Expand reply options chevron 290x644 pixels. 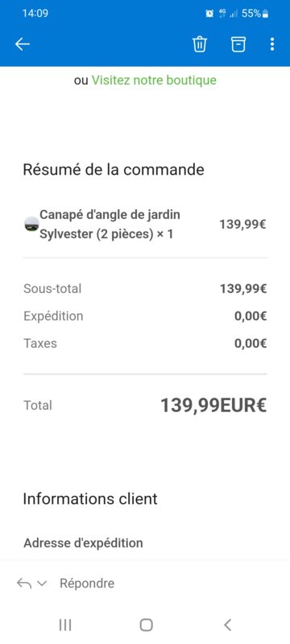pos(42,583)
